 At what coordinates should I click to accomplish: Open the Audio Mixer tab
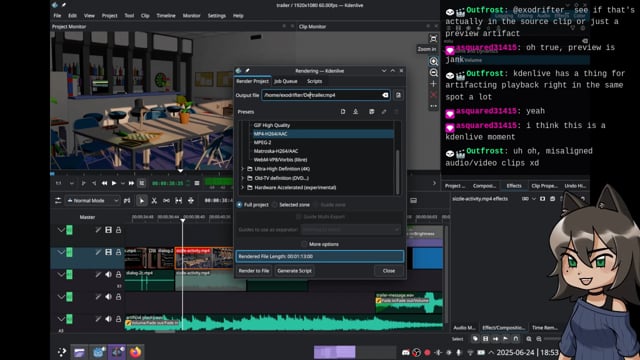coord(464,327)
